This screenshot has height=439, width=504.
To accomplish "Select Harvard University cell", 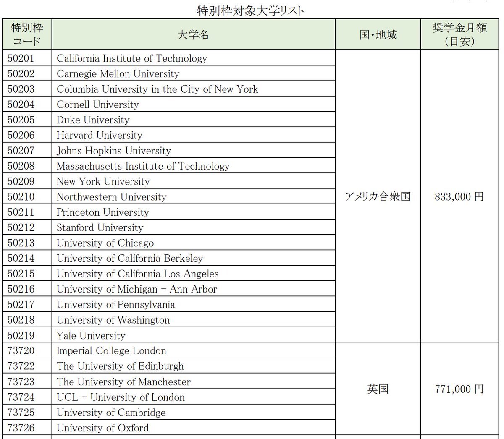I will (194, 135).
